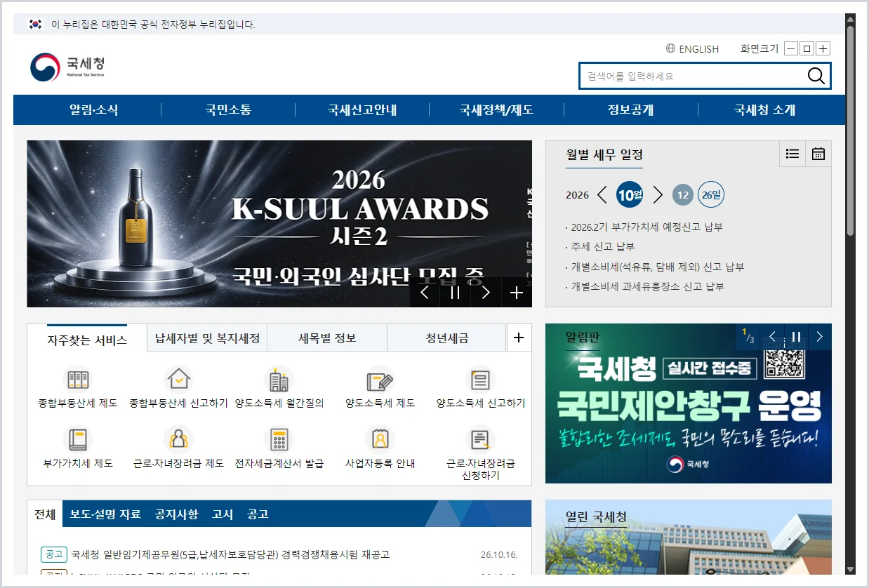Select day 12 in the monthly tax schedule
Image resolution: width=869 pixels, height=588 pixels.
click(x=682, y=195)
